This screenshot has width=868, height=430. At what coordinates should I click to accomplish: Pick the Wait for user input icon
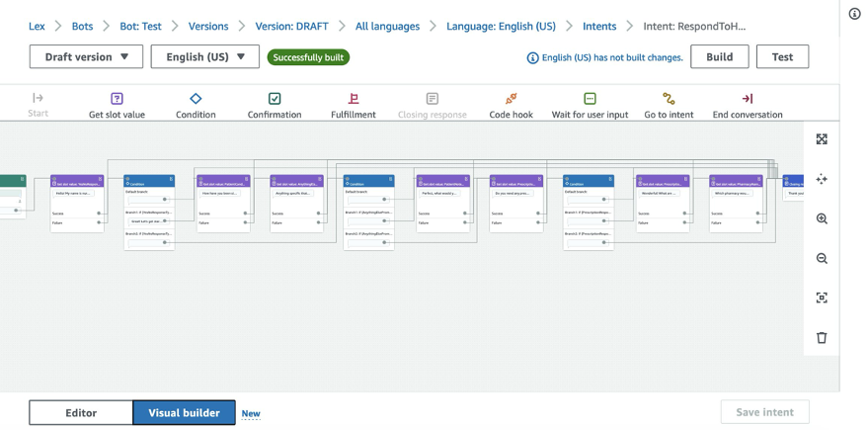tap(591, 99)
